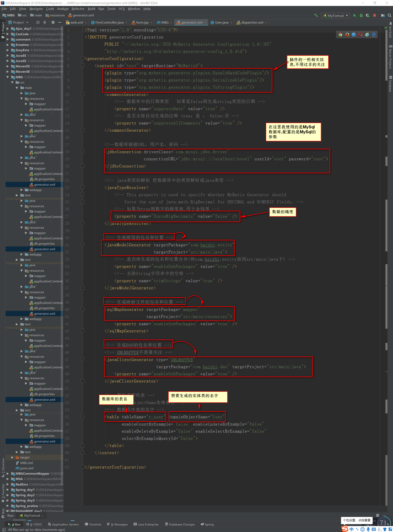Image resolution: width=393 pixels, height=532 pixels.
Task: Open preview in Internet Explorer icon
Action: [x=367, y=35]
